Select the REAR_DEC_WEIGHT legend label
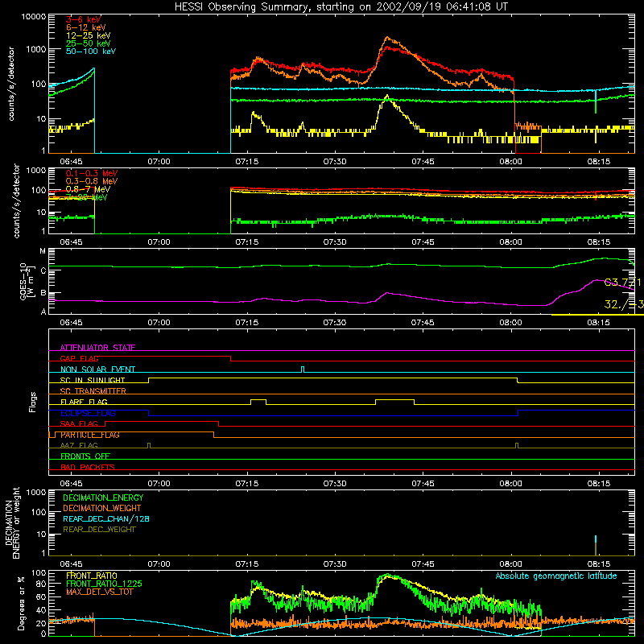 99,530
